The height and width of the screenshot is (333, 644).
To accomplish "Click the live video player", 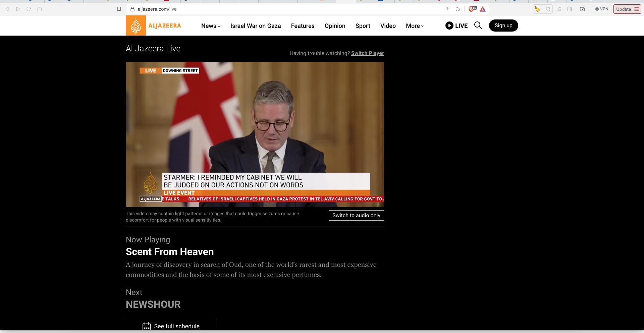I will 255,134.
